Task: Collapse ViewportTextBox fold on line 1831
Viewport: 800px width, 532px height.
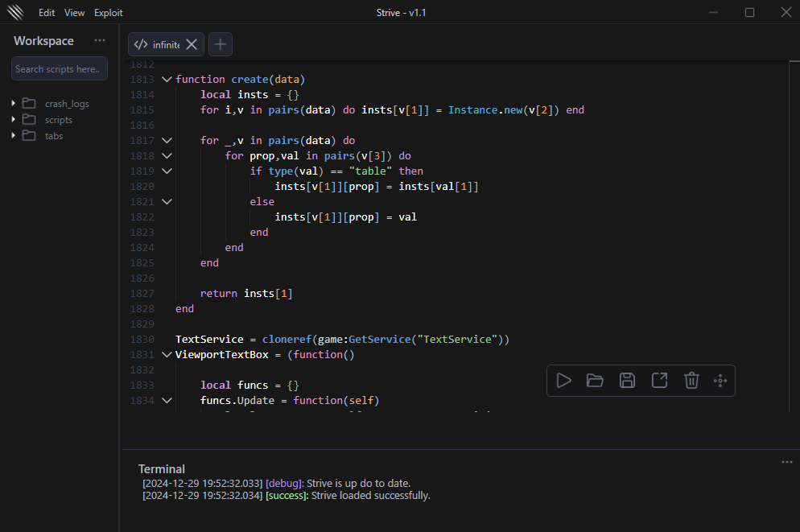Action: coord(167,354)
